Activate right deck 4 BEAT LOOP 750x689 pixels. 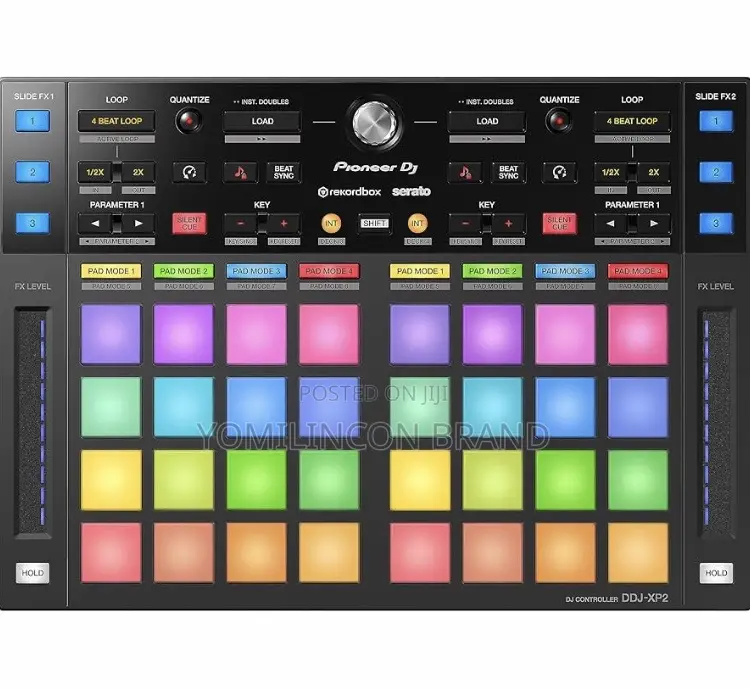point(632,122)
